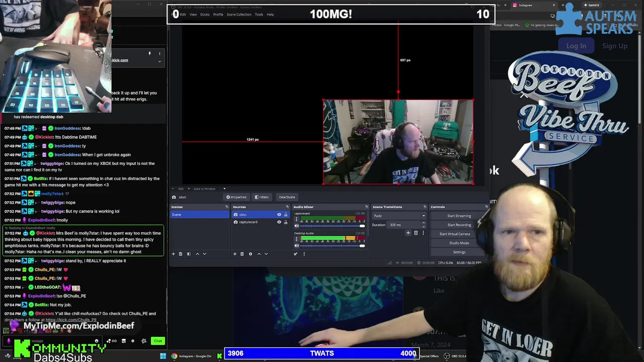Open Desktop Audio channel options menu

click(x=296, y=239)
